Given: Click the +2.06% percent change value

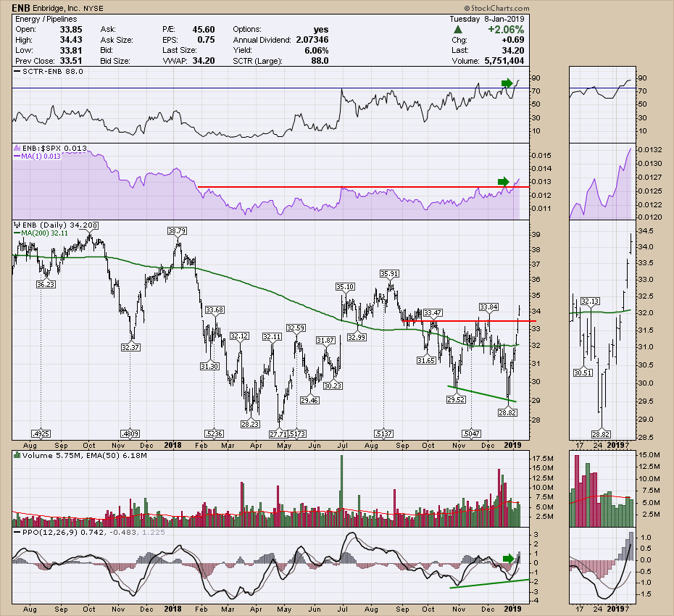Looking at the screenshot, I should tap(506, 30).
